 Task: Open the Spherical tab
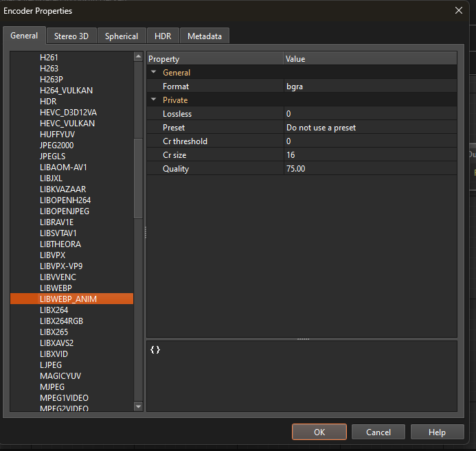[x=122, y=36]
